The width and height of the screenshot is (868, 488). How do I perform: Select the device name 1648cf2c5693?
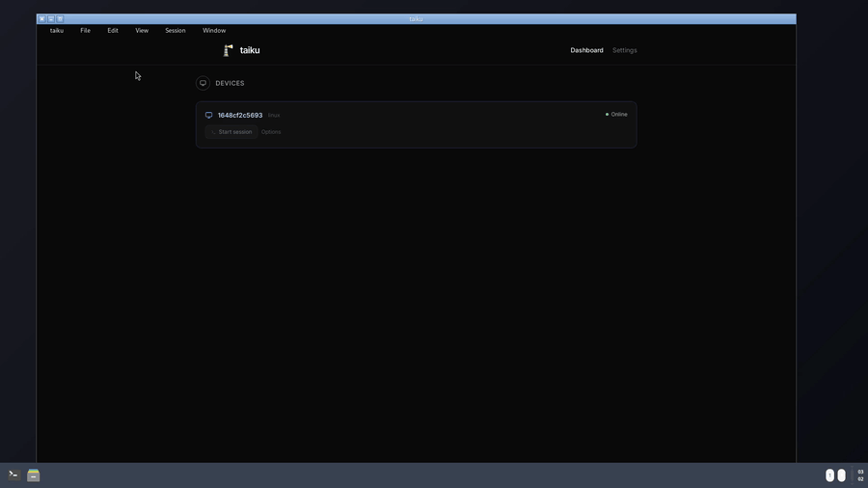click(x=240, y=115)
